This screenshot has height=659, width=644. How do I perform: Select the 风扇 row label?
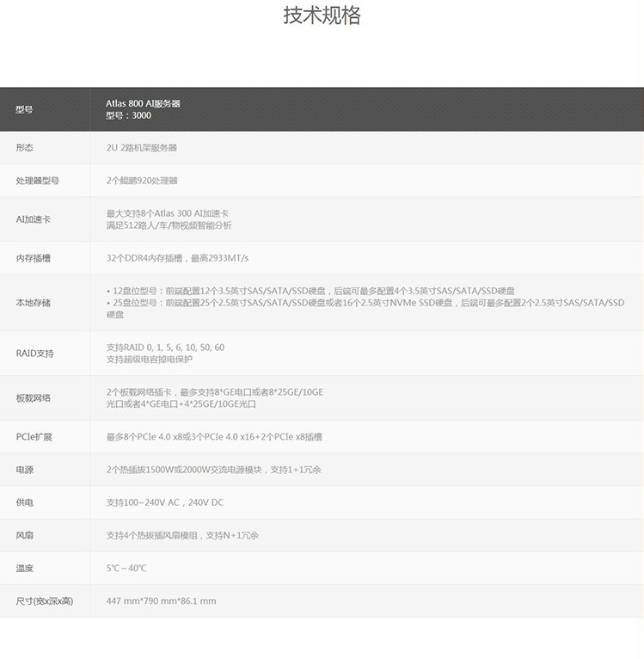pyautogui.click(x=24, y=535)
